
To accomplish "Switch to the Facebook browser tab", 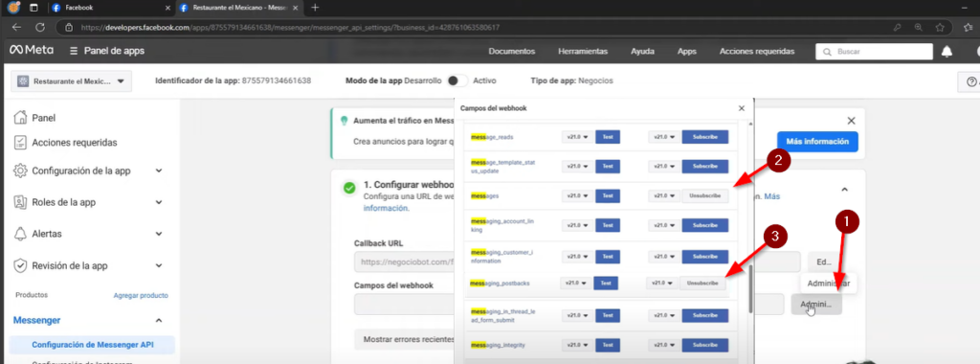I will [x=110, y=8].
